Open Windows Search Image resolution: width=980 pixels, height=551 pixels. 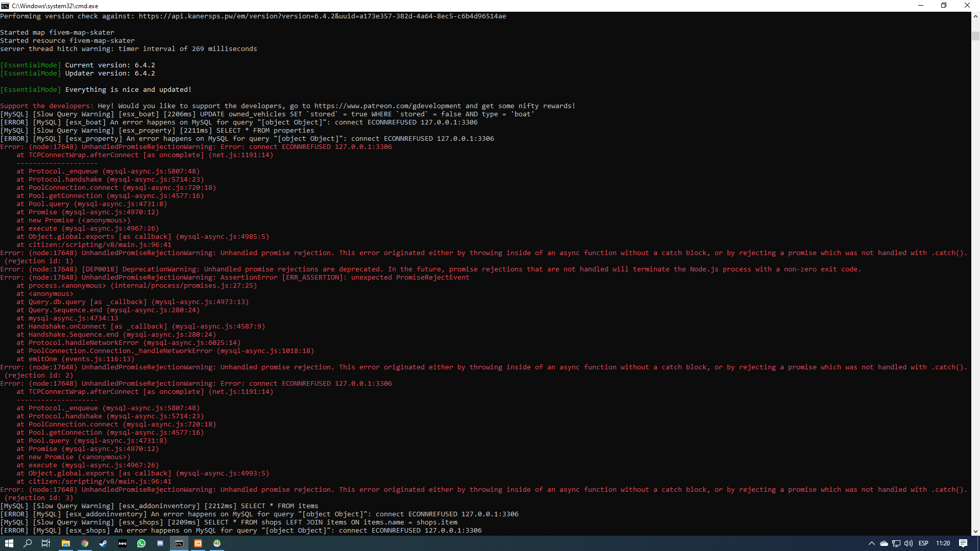click(27, 543)
